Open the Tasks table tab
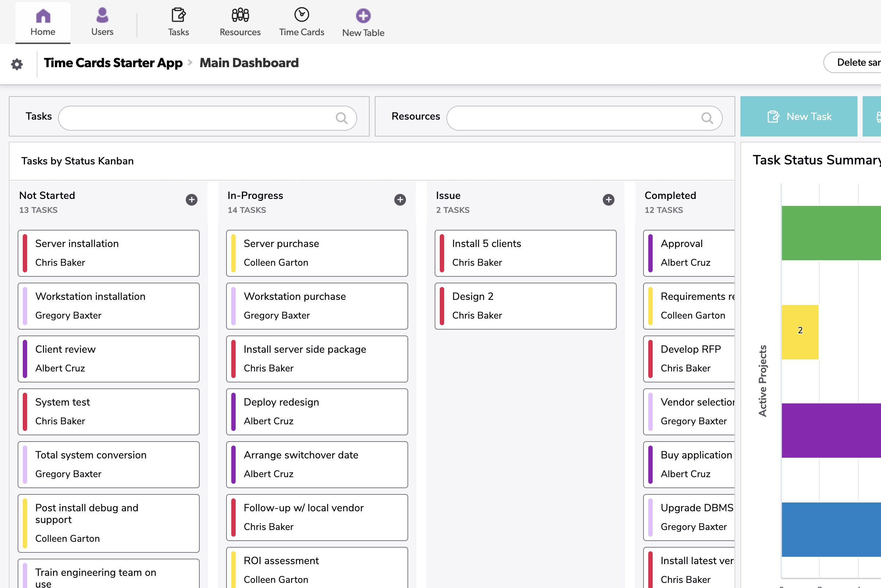881x588 pixels. (x=178, y=22)
